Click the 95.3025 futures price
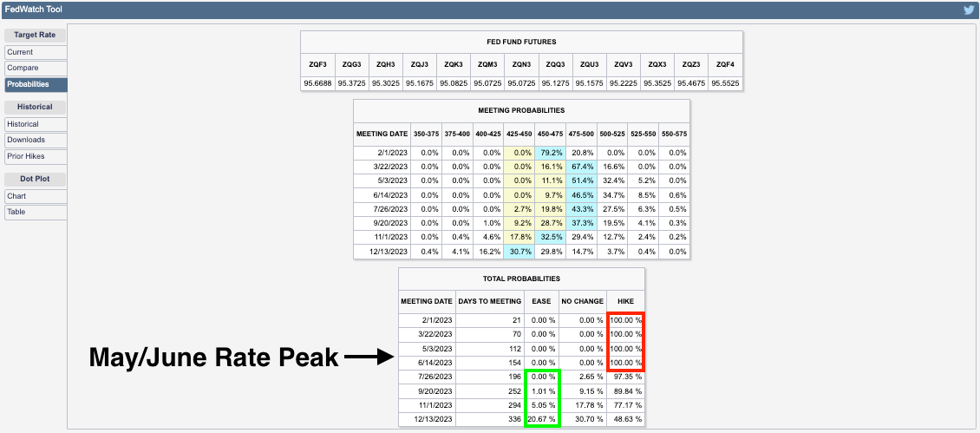The image size is (980, 433). (386, 83)
